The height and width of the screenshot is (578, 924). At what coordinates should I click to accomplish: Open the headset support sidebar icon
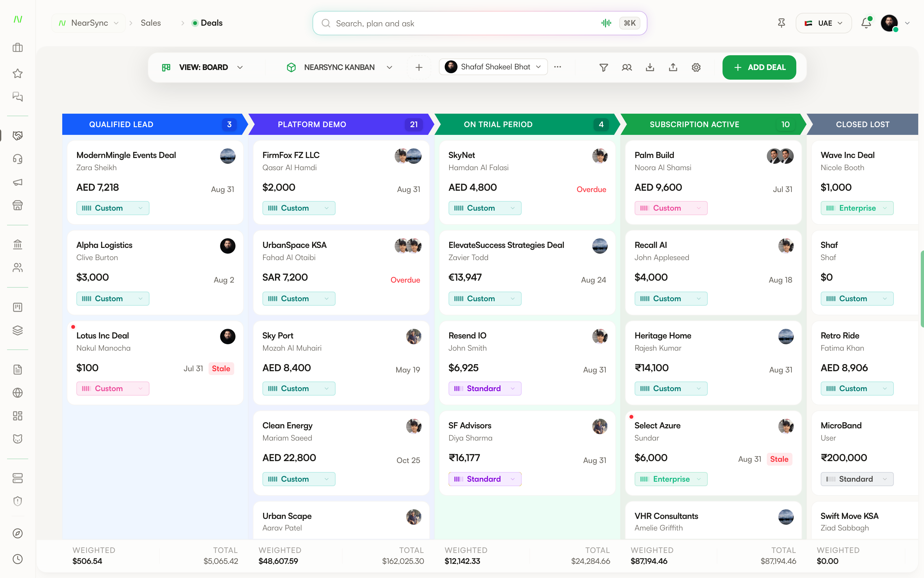(x=18, y=159)
